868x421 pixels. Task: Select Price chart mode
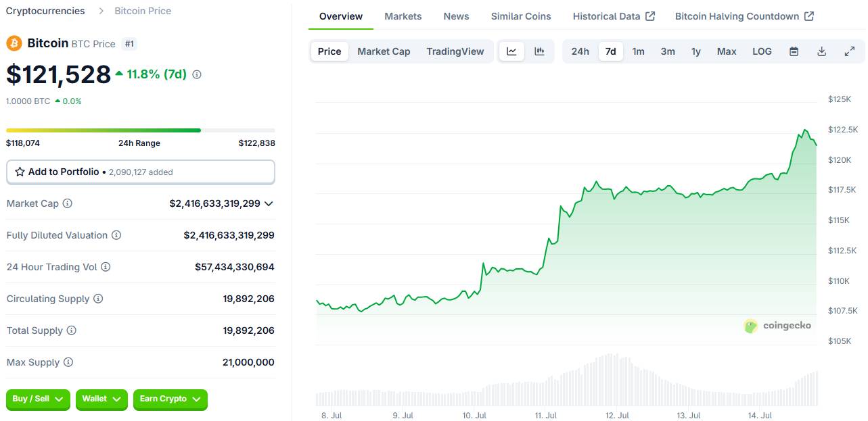click(329, 51)
